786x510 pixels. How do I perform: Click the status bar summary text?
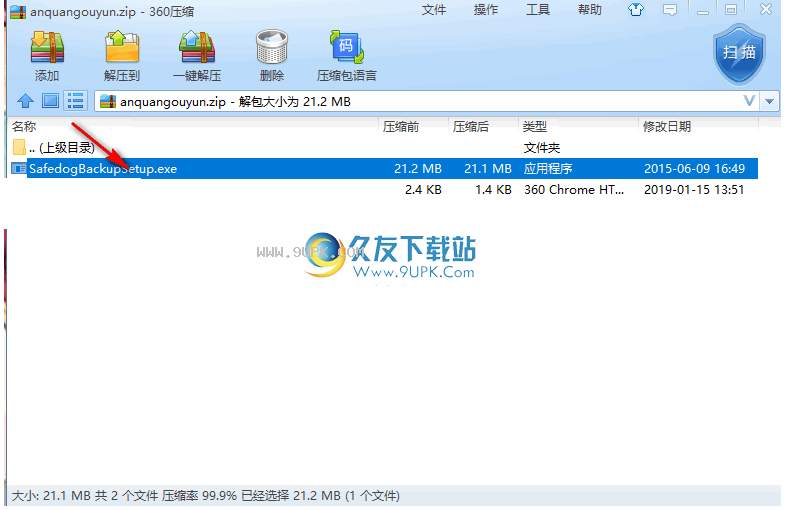pos(206,496)
